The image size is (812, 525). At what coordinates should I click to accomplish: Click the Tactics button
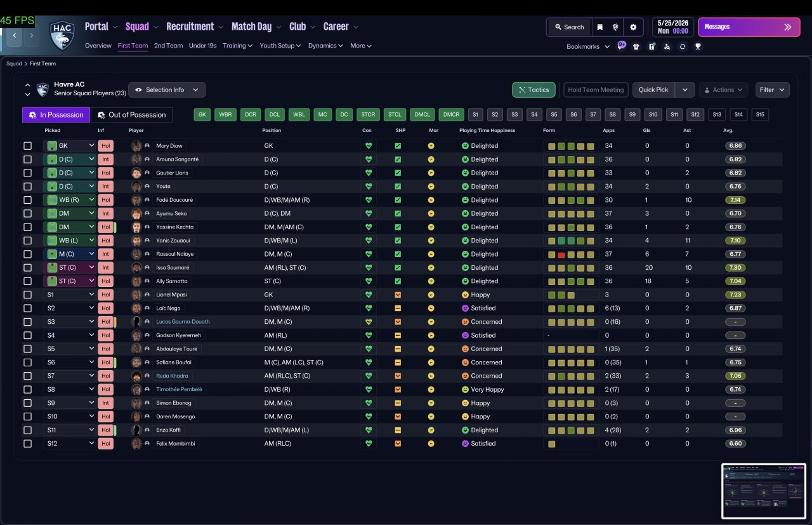[534, 90]
